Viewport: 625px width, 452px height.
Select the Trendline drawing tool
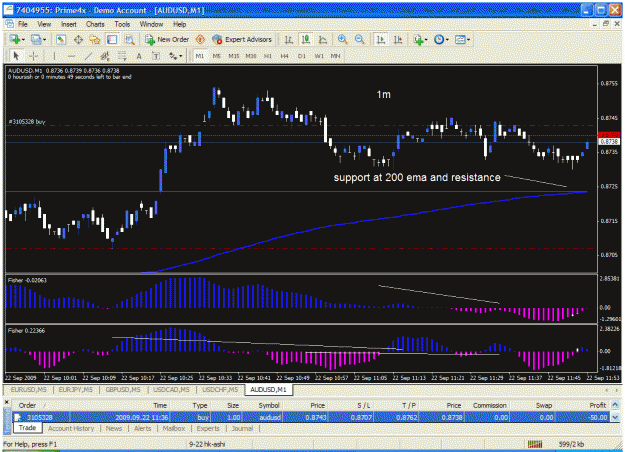tap(88, 56)
